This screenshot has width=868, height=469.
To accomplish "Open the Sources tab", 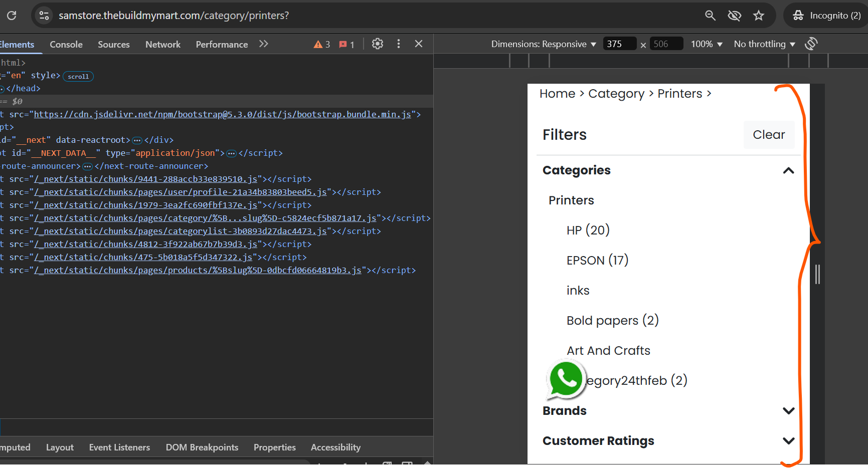I will point(114,45).
